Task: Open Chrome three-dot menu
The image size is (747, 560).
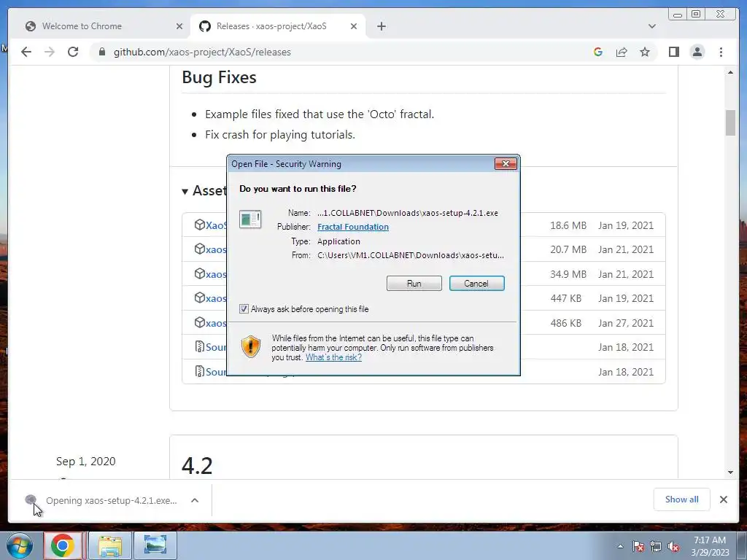Action: tap(721, 52)
